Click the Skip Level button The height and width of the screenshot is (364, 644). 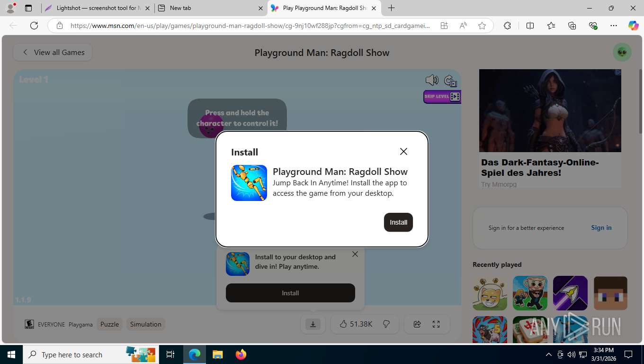click(442, 97)
